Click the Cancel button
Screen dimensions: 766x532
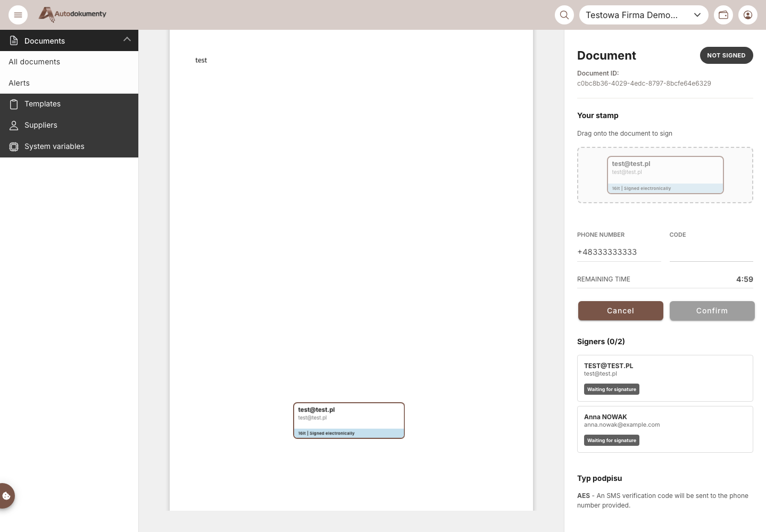click(620, 311)
